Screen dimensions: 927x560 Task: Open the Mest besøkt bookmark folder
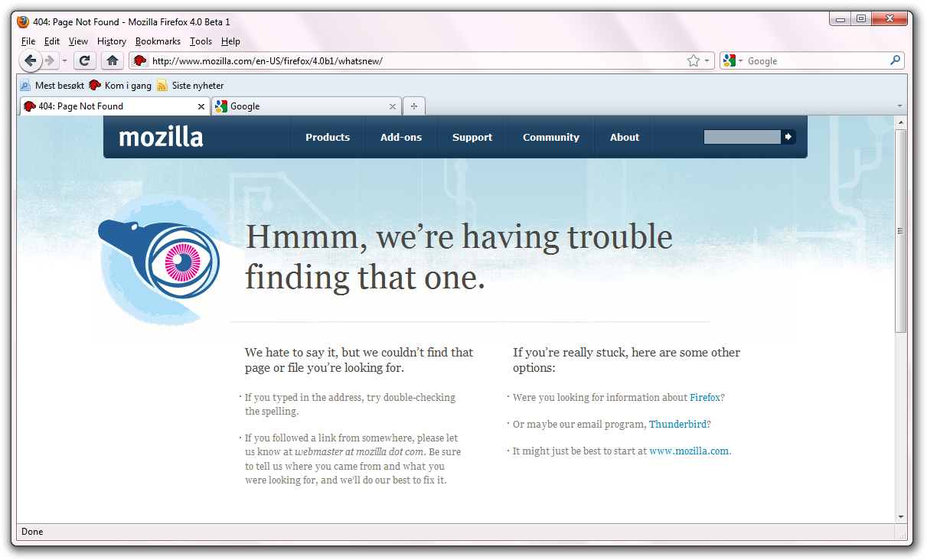pyautogui.click(x=52, y=86)
